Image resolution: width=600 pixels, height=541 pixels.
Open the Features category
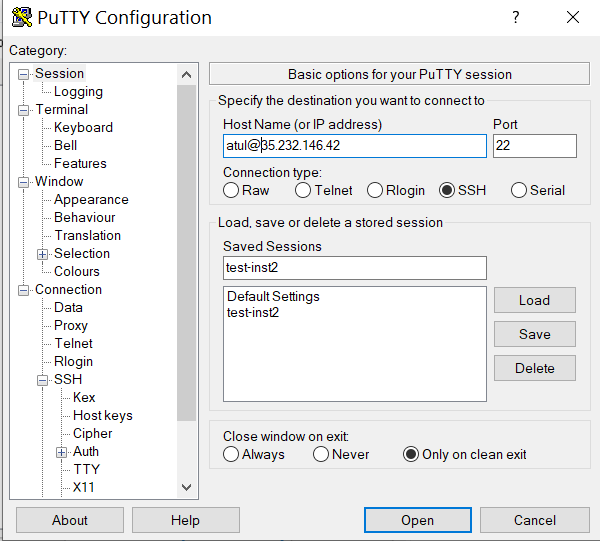[80, 163]
